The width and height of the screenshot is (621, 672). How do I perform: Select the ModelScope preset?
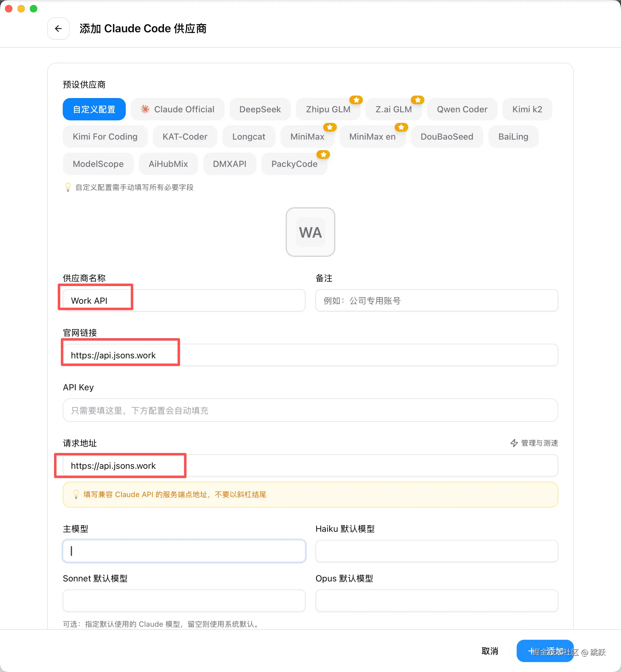98,164
